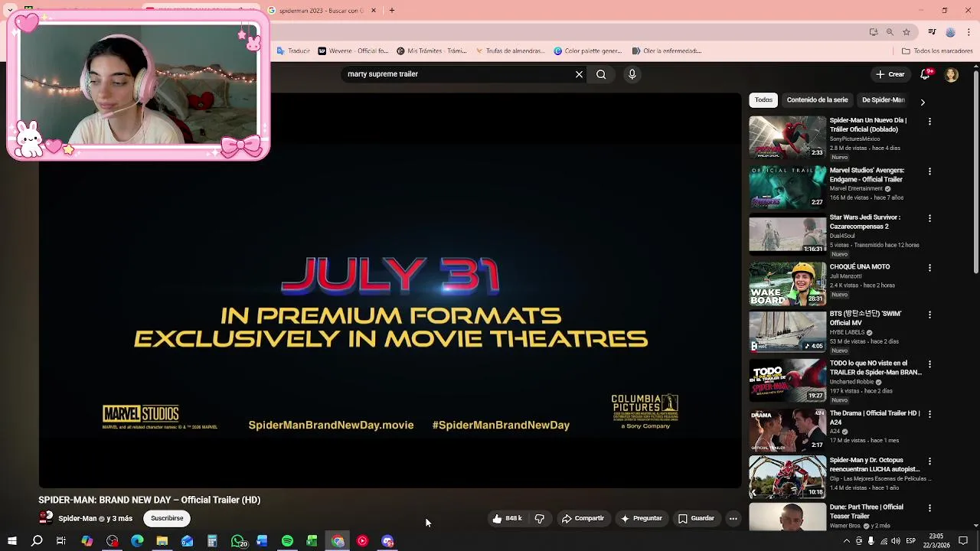Open Traducir bookmark

point(293,51)
